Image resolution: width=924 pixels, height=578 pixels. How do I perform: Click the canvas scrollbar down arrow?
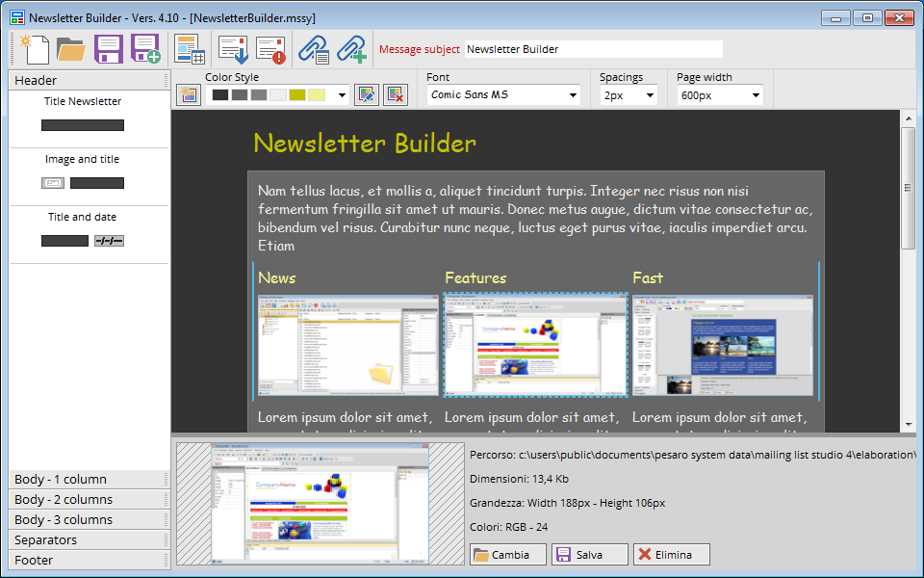tap(908, 425)
